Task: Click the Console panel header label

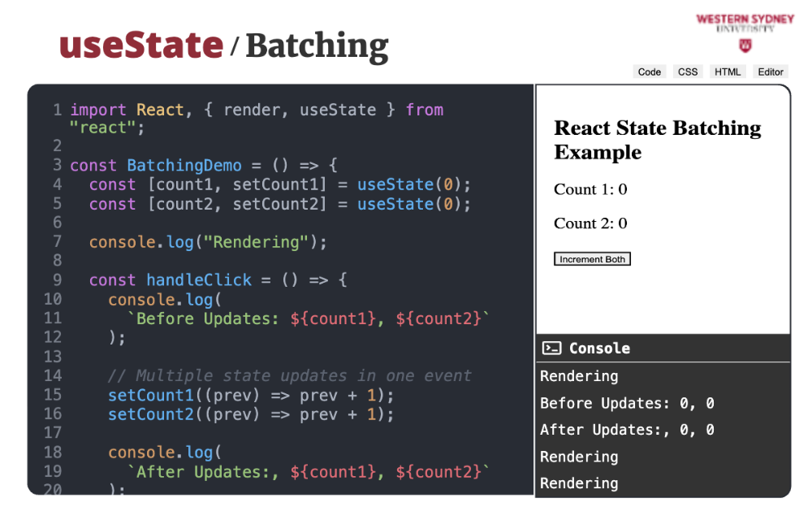Action: pos(599,349)
